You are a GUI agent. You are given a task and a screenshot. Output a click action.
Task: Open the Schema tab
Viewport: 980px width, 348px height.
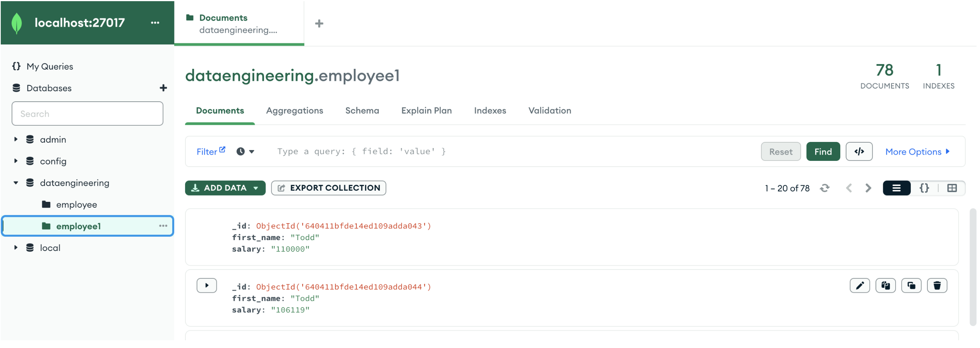coord(362,111)
